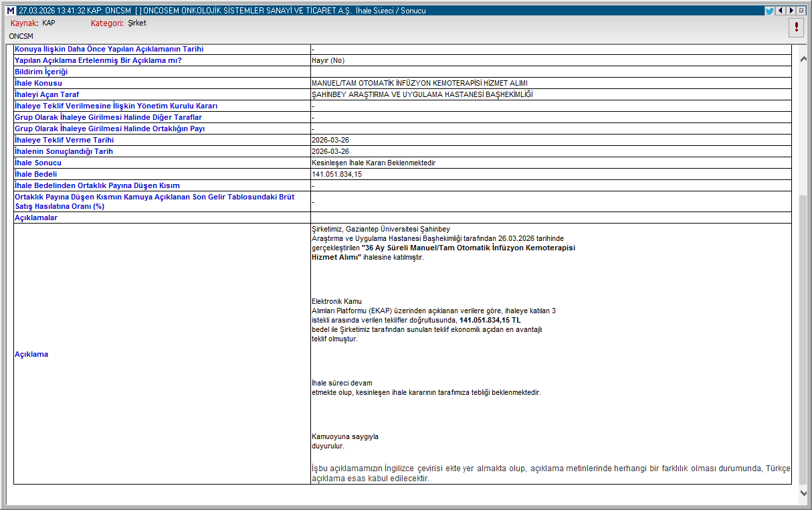
Task: Click the Hayır (No) cell value
Action: 328,60
